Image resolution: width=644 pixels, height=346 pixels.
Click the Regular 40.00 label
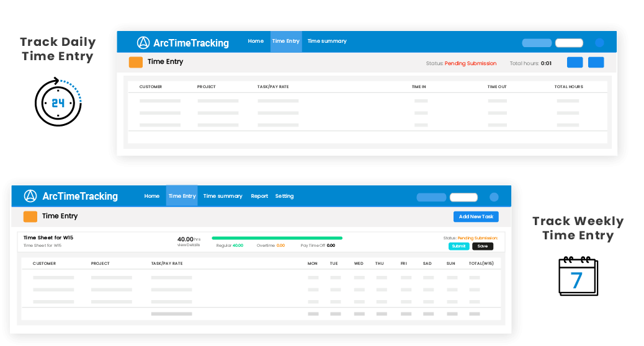coord(230,246)
